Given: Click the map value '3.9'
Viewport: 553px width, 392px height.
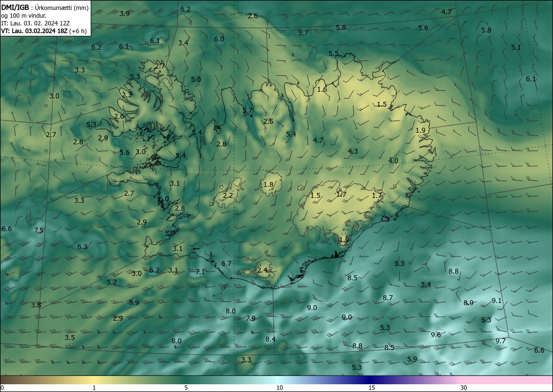Looking at the screenshot, I should pos(124,14).
